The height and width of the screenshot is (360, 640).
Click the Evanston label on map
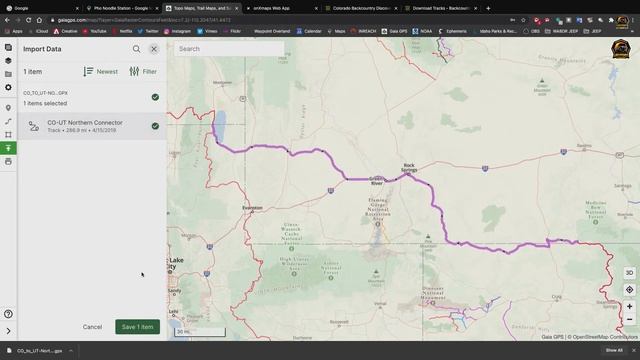pyautogui.click(x=252, y=208)
